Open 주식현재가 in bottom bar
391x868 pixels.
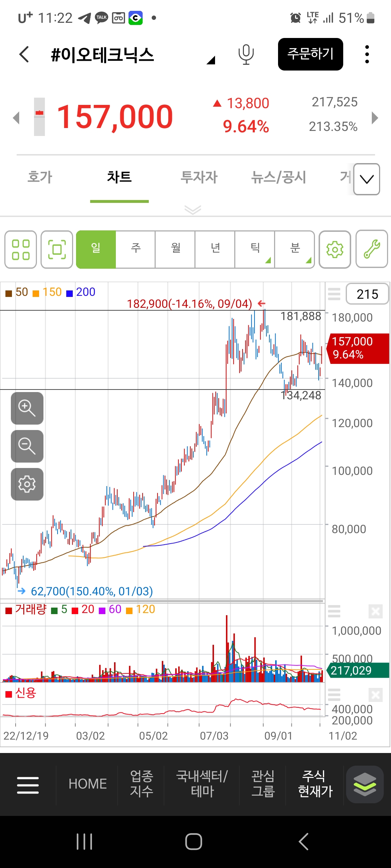(315, 784)
